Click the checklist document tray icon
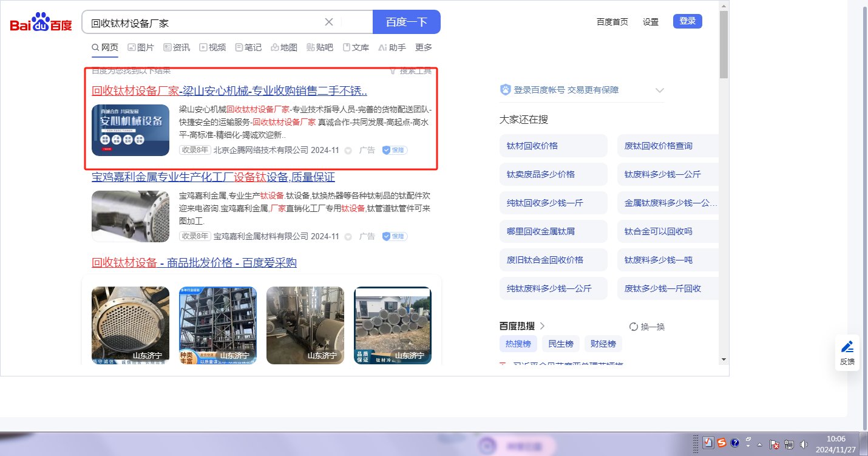Image resolution: width=868 pixels, height=456 pixels. click(708, 443)
